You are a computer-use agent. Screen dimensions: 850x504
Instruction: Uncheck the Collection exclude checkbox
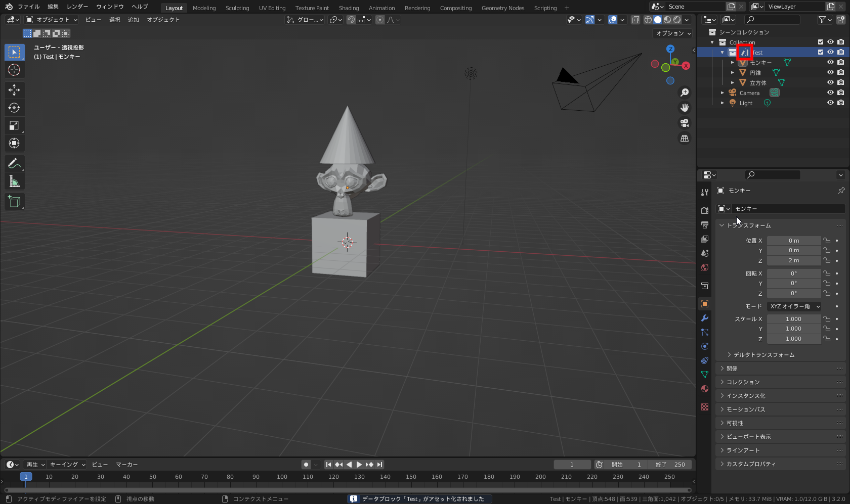[x=821, y=42]
